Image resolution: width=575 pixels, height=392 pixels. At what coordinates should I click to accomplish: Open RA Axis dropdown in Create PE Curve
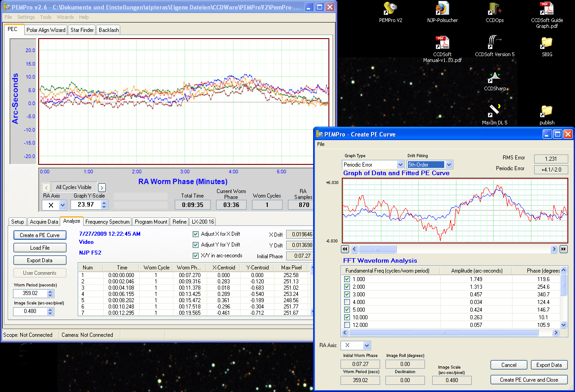(367, 345)
